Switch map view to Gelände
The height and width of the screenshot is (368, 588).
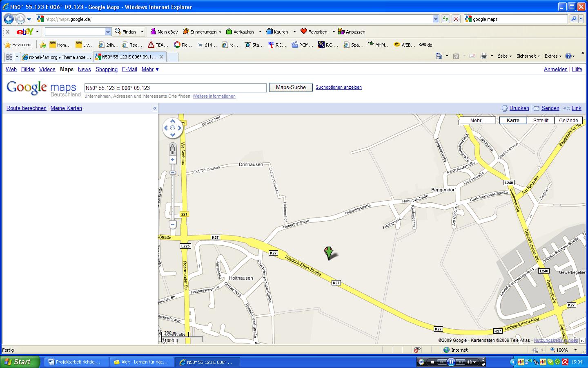click(568, 120)
